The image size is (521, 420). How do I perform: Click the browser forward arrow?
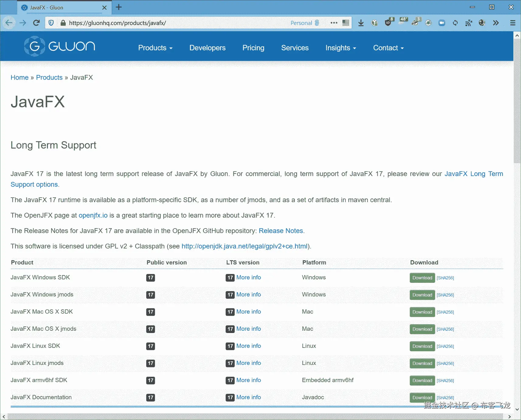click(x=23, y=23)
